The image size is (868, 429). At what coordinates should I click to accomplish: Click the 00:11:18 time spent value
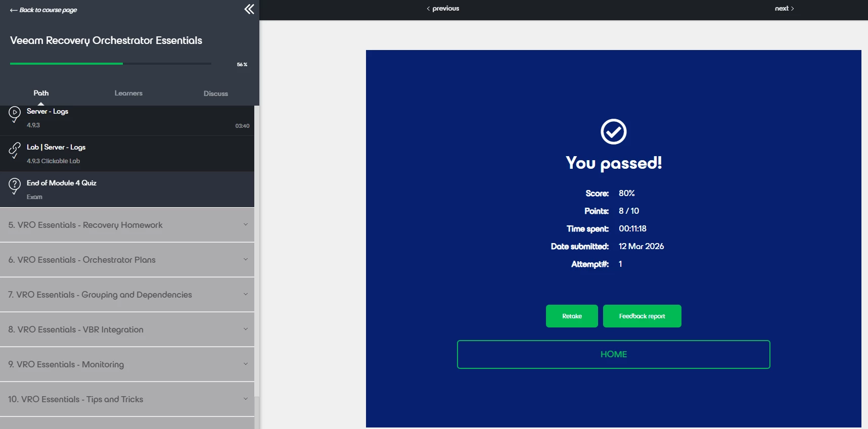coord(632,229)
